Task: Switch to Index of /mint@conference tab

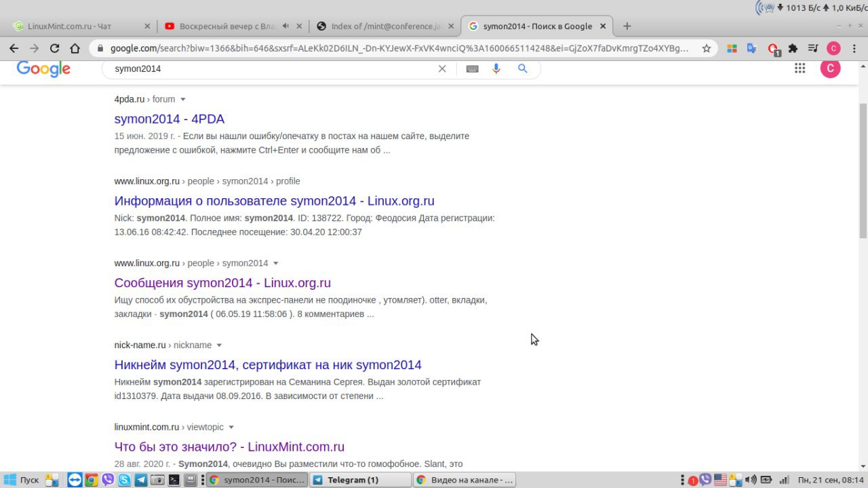Action: point(386,26)
